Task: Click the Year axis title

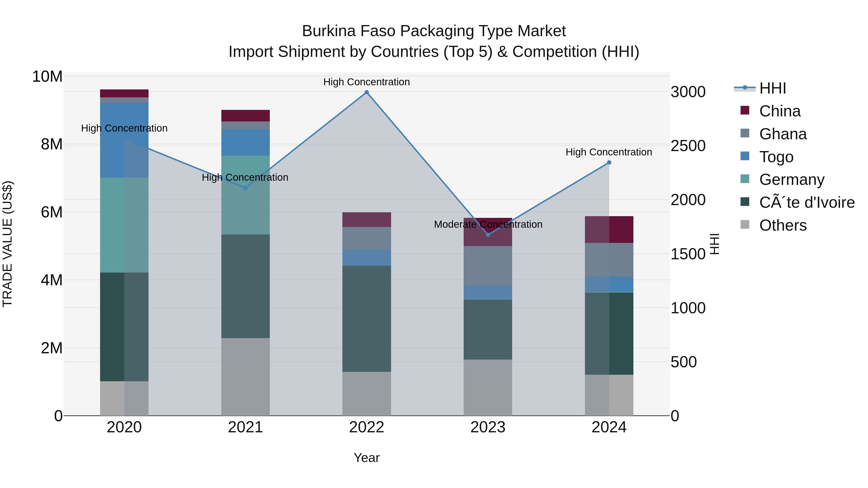Action: pyautogui.click(x=366, y=458)
